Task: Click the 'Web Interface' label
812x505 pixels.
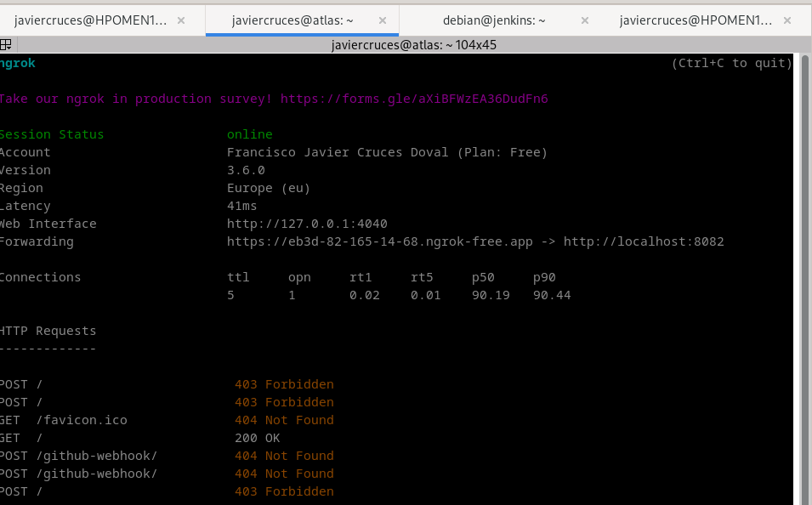Action: pos(48,224)
